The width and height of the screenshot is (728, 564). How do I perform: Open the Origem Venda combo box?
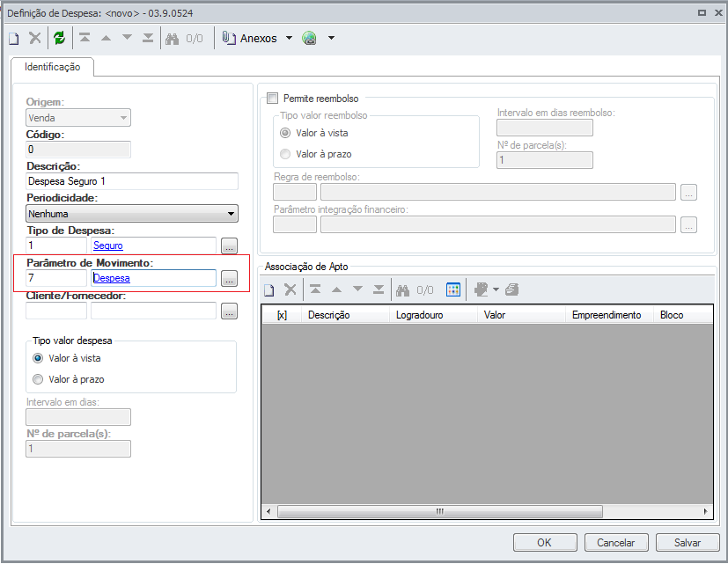click(x=78, y=118)
